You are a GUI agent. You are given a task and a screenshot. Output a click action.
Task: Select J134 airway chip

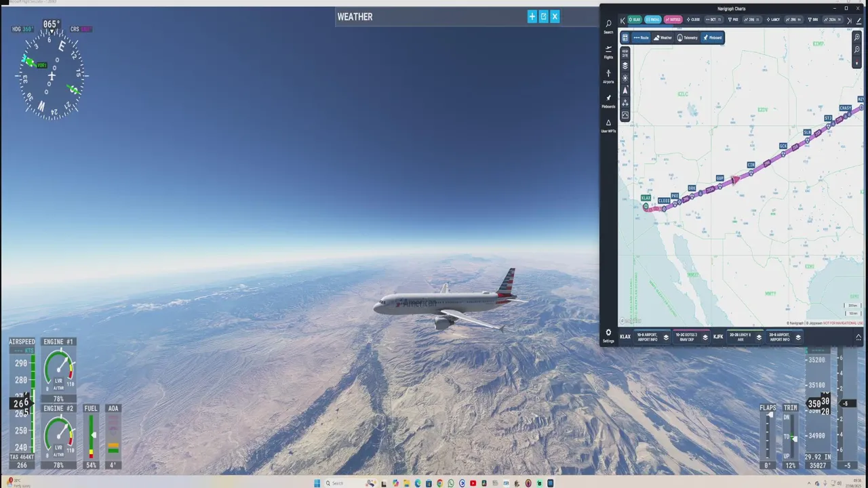pyautogui.click(x=833, y=20)
